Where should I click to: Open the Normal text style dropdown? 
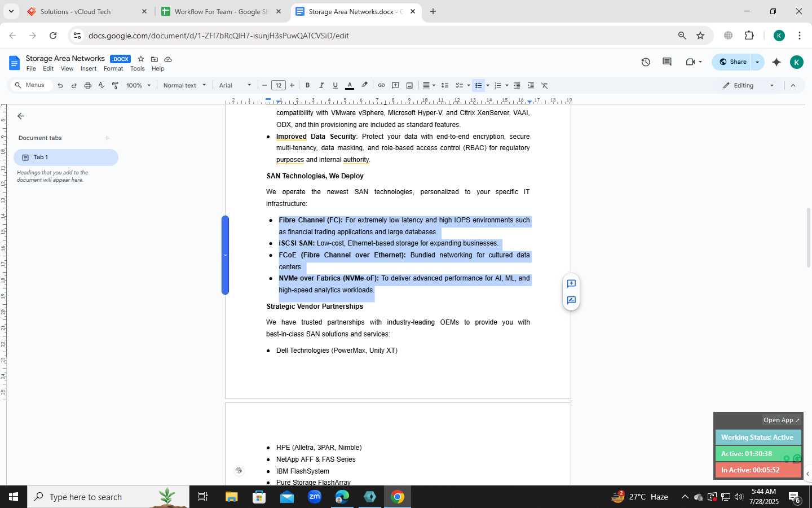(184, 85)
